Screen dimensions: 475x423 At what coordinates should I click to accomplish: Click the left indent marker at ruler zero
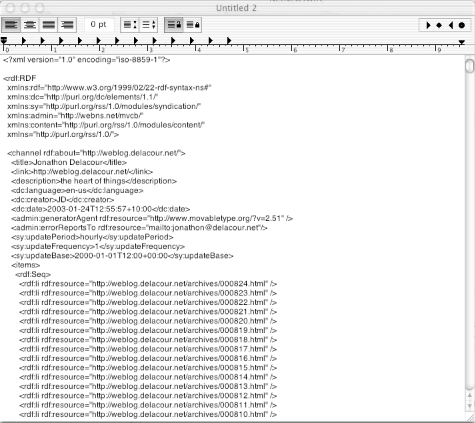click(x=4, y=41)
